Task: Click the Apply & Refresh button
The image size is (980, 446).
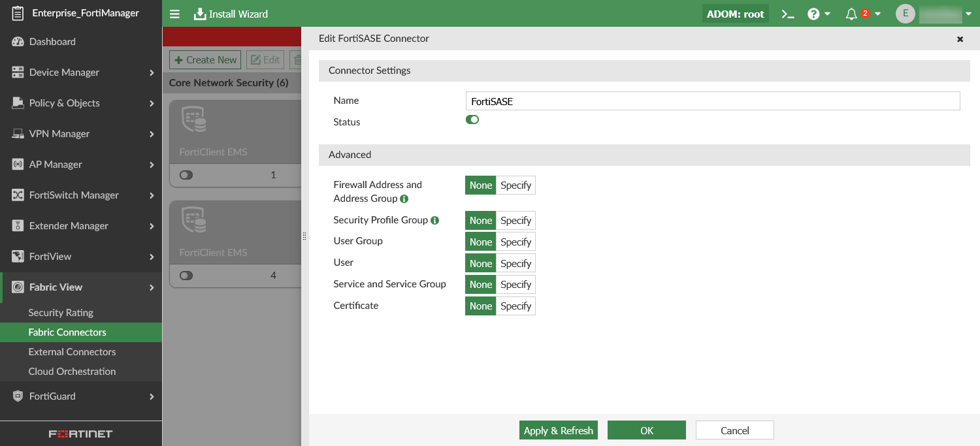Action: [x=559, y=430]
